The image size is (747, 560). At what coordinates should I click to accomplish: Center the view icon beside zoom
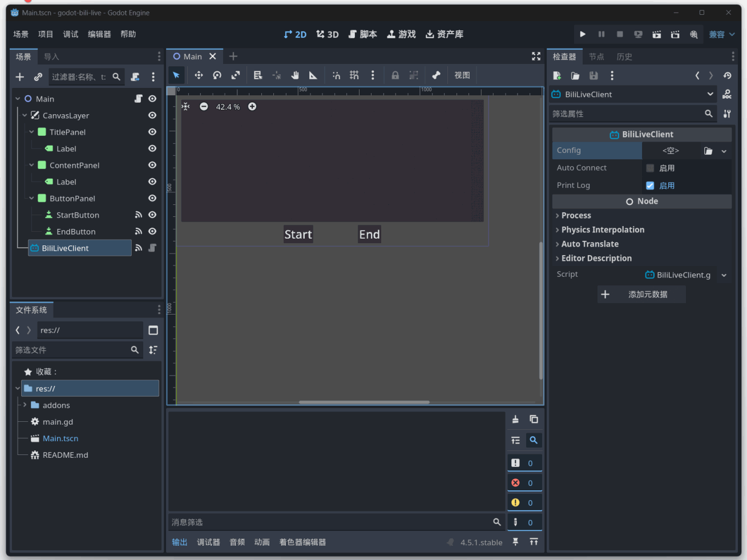click(x=185, y=107)
